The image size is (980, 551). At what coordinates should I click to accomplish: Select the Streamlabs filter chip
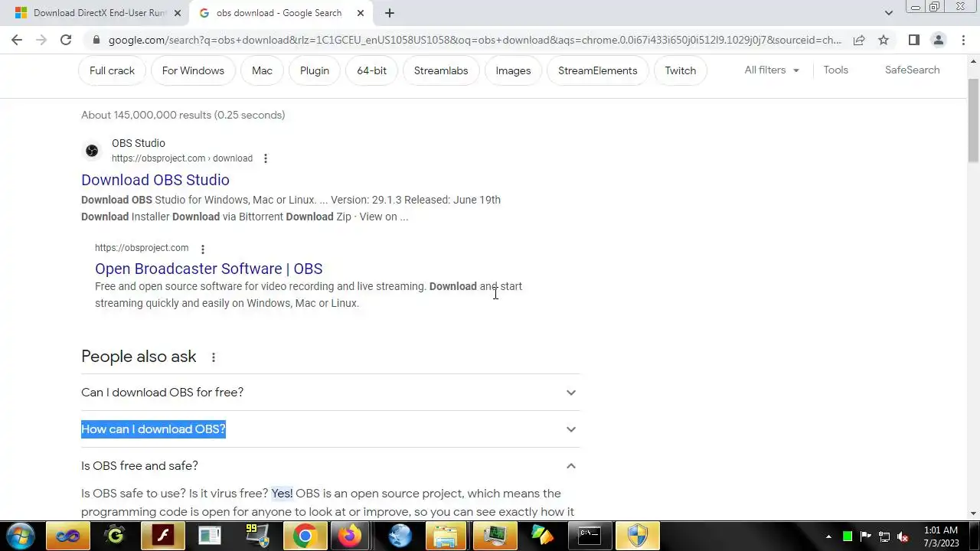pos(441,70)
